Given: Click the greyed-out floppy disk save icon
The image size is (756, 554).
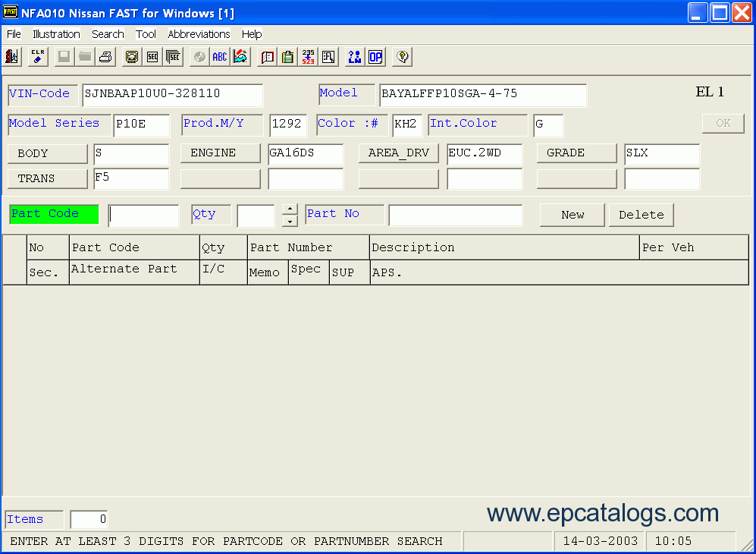Looking at the screenshot, I should tap(64, 57).
